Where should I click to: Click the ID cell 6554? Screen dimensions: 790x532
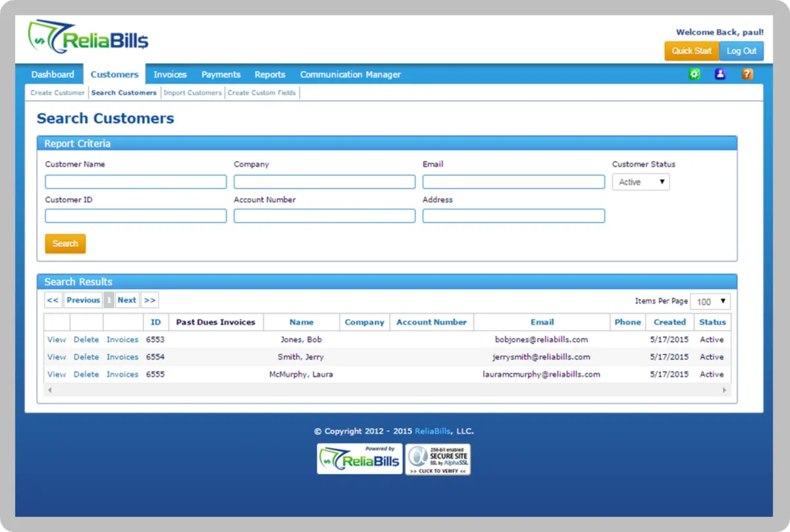point(155,357)
